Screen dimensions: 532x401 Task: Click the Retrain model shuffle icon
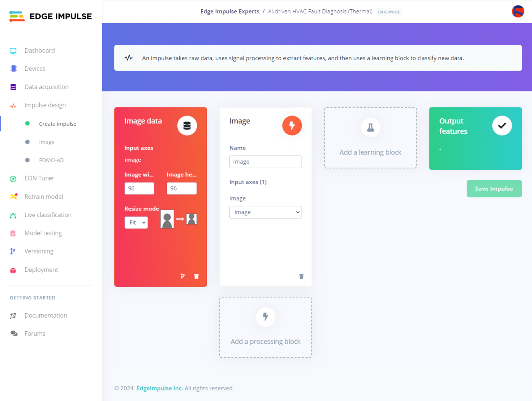click(13, 196)
